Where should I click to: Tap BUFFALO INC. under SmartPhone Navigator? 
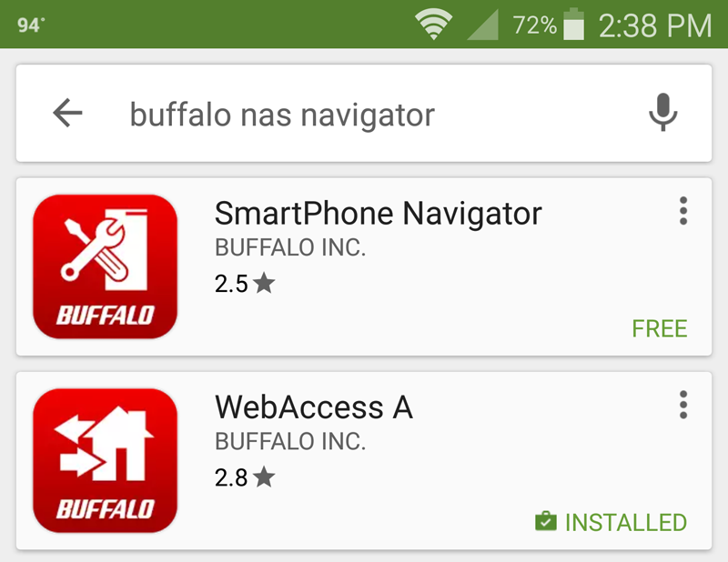[290, 247]
